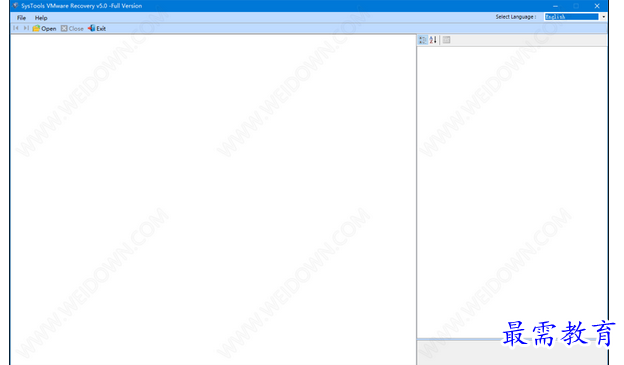The image size is (624, 365).
Task: Select the Alphabetical sort icon in properties panel
Action: point(433,40)
